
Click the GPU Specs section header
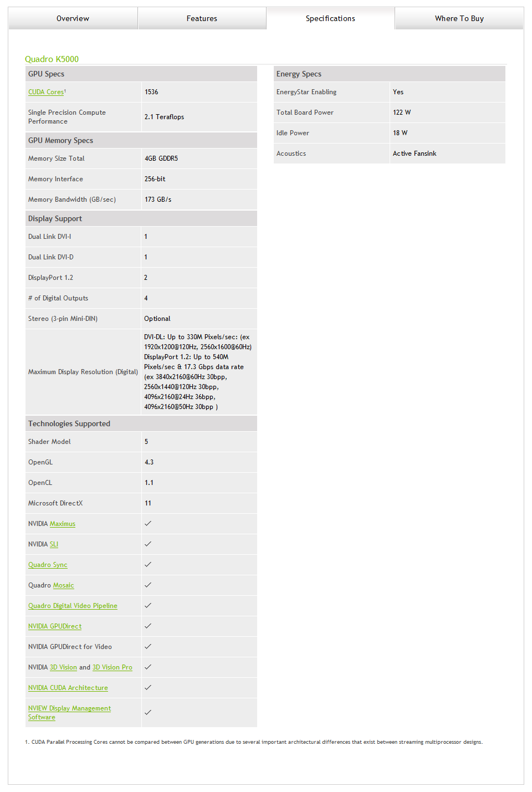click(x=47, y=74)
